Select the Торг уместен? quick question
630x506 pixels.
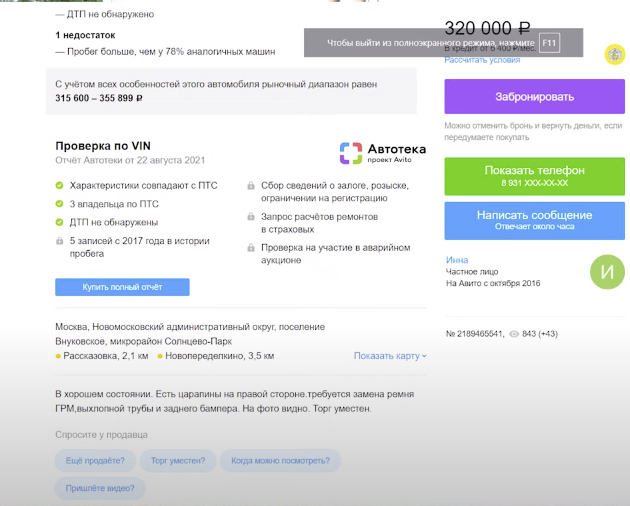178,461
